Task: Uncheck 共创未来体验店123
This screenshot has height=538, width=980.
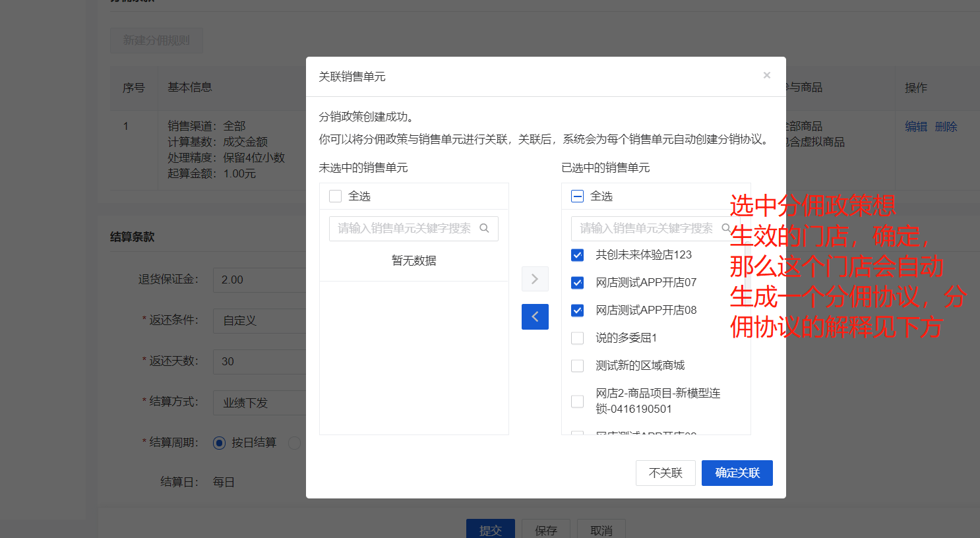Action: point(578,255)
